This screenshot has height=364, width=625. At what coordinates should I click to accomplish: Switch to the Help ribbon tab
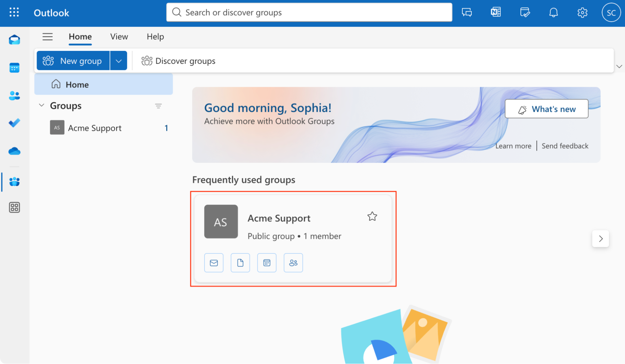coord(155,37)
